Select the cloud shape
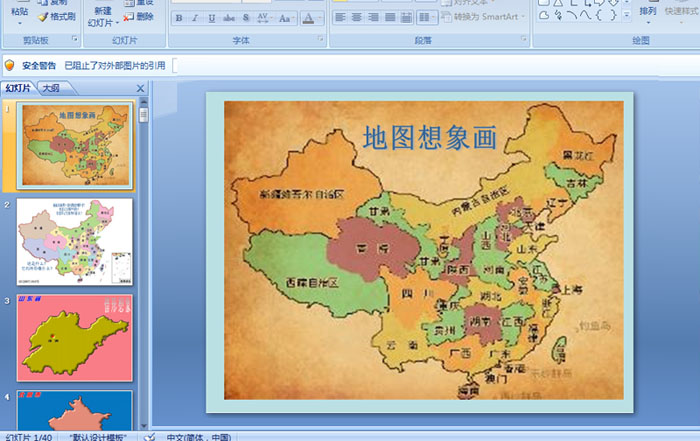Viewport: 700px width, 441px height. [544, 16]
